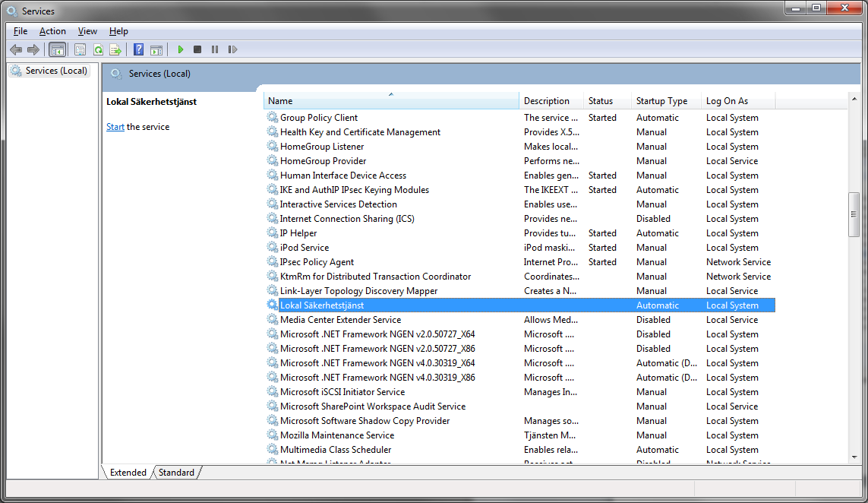The image size is (868, 503).
Task: Click the gear icon for HomeGroup Provider
Action: coord(273,160)
